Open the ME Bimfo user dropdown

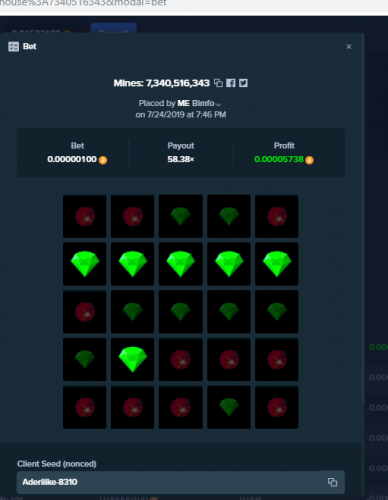(x=199, y=103)
